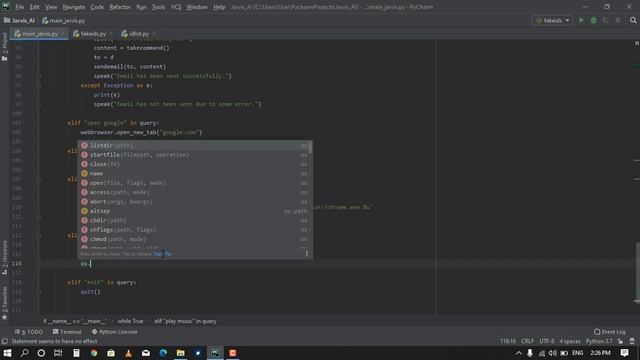
Task: Open the Window menu
Action: coord(197,7)
